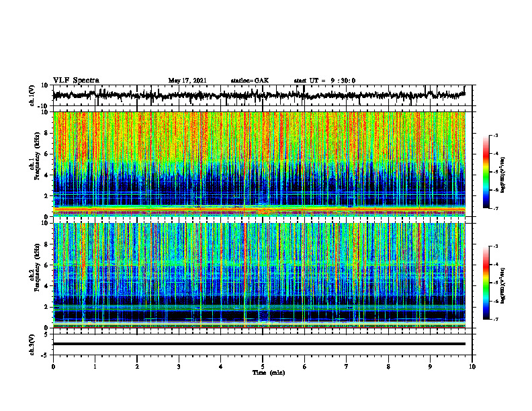The height and width of the screenshot is (411, 532).
Task: Click the "ch.3(V)" axis label
Action: point(32,345)
